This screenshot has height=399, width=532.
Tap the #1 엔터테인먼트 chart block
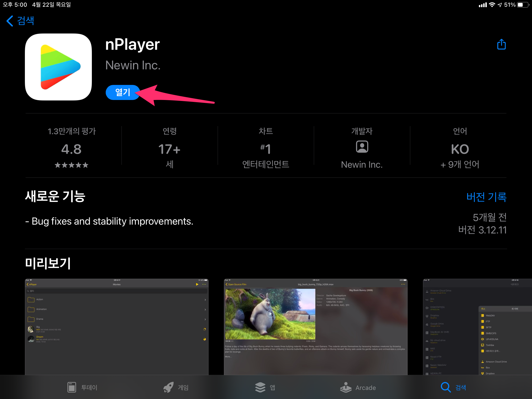(266, 149)
